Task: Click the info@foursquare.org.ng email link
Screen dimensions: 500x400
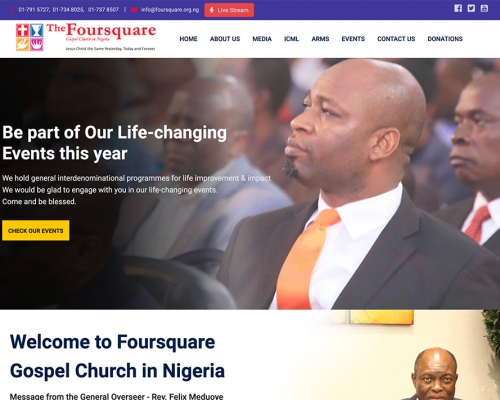Action: pos(170,10)
